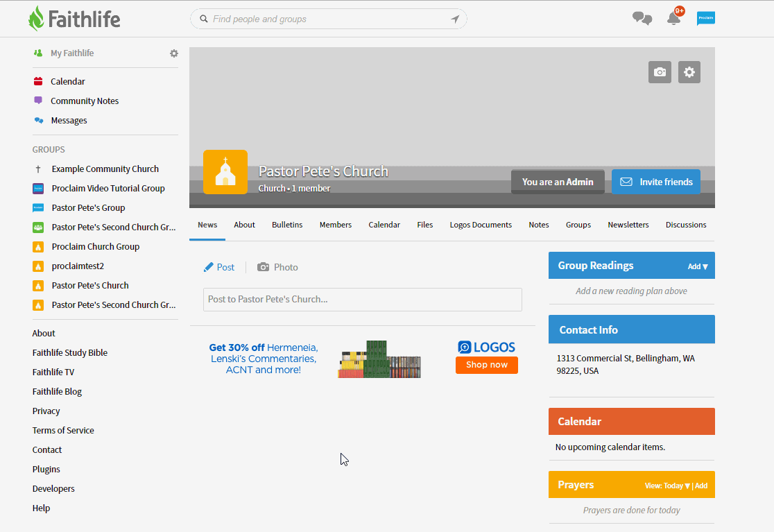Click the Proclaim profile avatar icon

705,19
